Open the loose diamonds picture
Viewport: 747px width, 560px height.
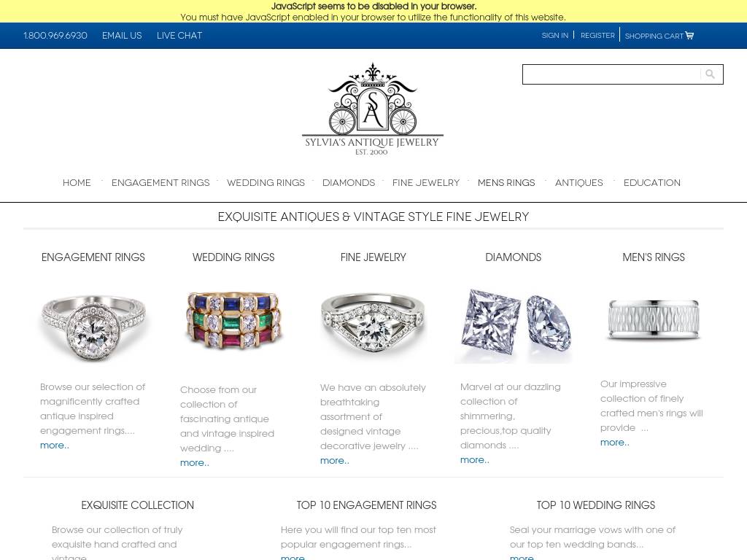coord(514,325)
